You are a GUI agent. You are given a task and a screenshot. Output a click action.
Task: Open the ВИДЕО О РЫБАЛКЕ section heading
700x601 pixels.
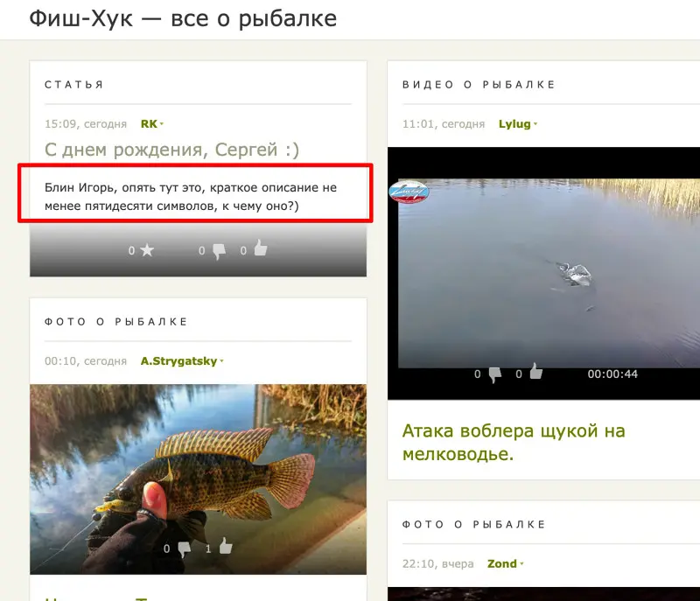[x=479, y=84]
